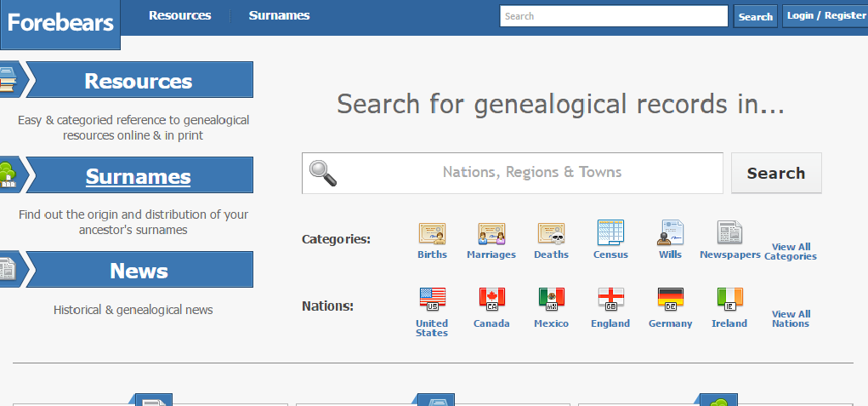The image size is (868, 406).
Task: Click the 'Search for genealogical records in...' heading
Action: [561, 104]
